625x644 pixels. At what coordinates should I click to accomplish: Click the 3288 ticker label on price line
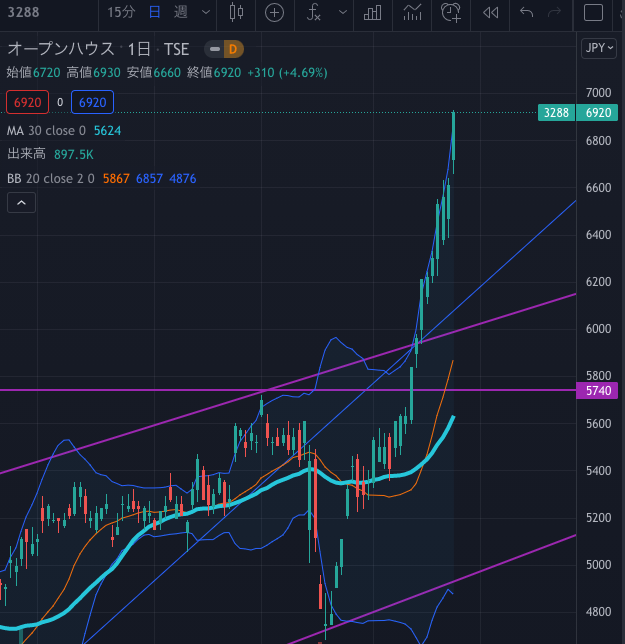[x=556, y=113]
